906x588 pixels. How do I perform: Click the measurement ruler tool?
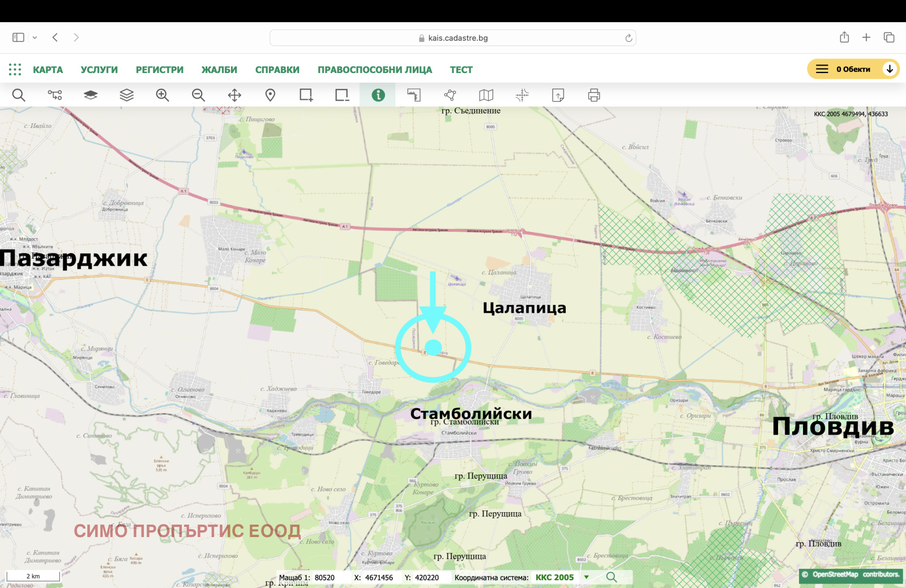(414, 95)
